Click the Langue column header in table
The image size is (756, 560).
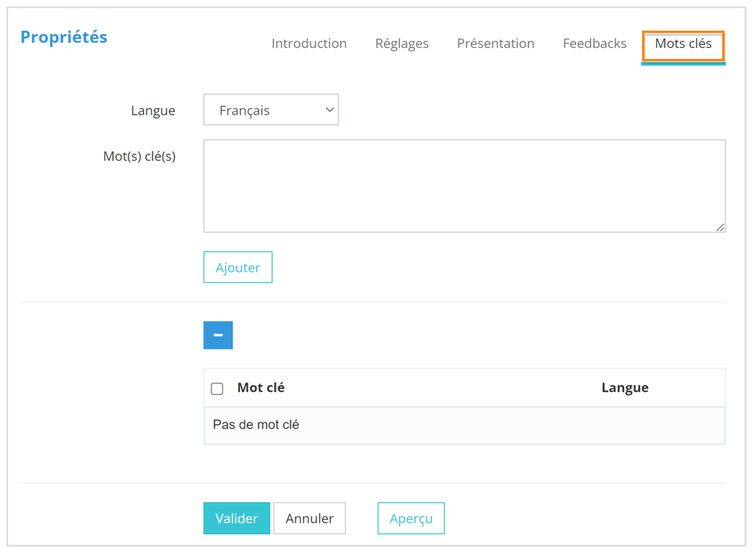pos(625,388)
